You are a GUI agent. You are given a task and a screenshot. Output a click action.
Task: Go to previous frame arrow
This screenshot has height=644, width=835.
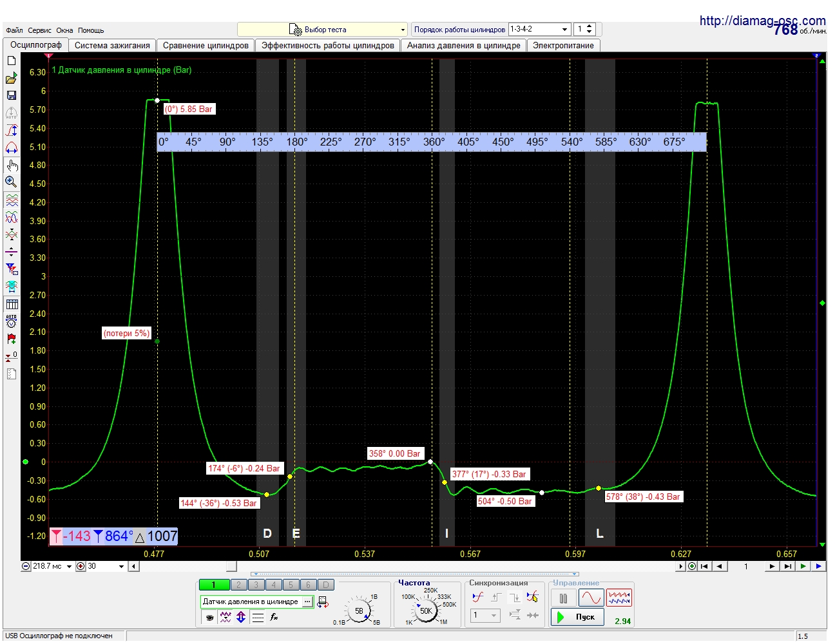point(720,567)
